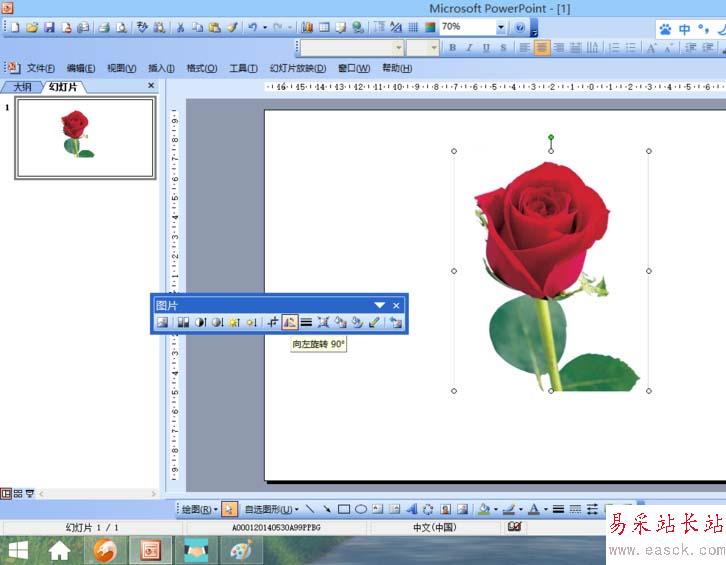Close the 图片 floating toolbar
Screen dimensions: 726x565
pyautogui.click(x=396, y=305)
